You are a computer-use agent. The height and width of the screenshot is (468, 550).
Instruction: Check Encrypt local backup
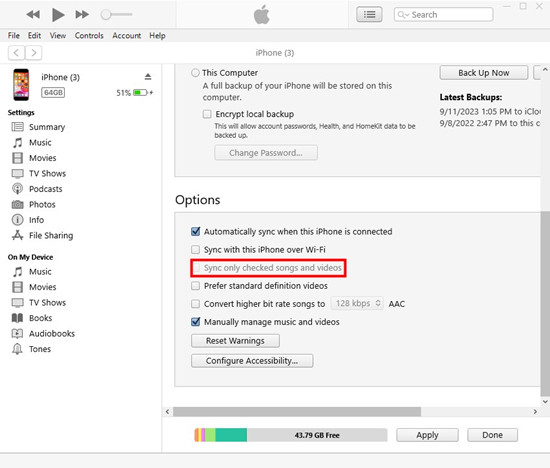pos(207,114)
